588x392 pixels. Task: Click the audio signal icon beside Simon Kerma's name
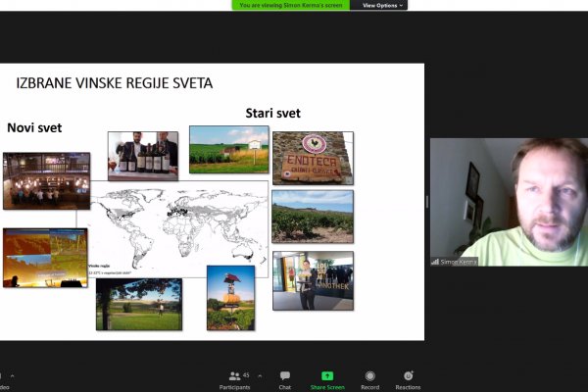pyautogui.click(x=435, y=262)
